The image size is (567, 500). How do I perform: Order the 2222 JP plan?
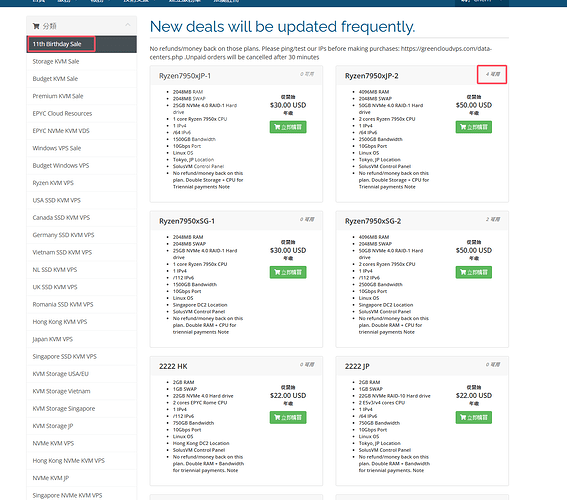(474, 418)
